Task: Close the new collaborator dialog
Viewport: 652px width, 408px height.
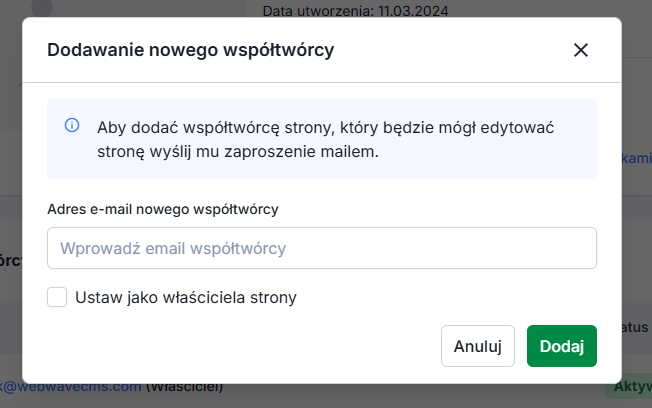Action: coord(581,50)
